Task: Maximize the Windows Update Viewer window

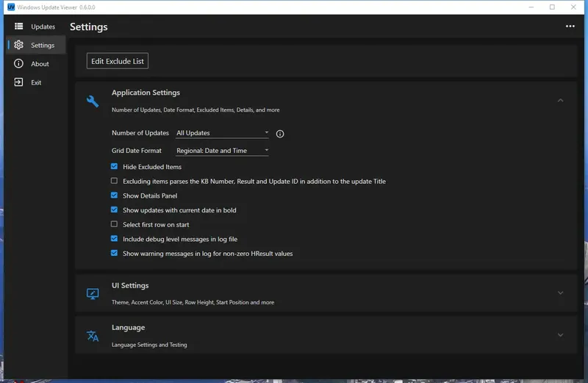Action: tap(552, 7)
